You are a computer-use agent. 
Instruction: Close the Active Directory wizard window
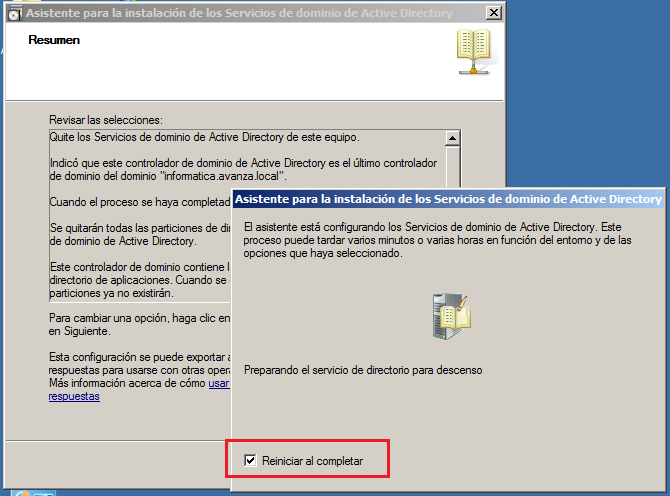tap(492, 14)
